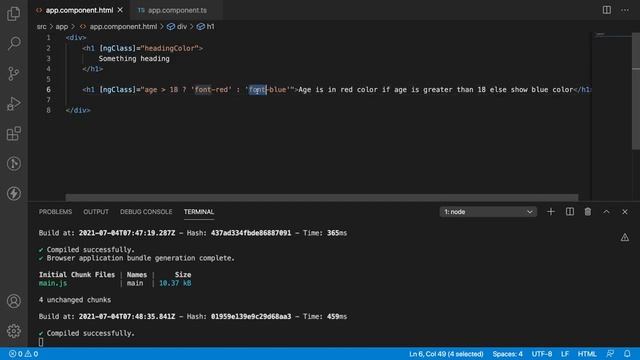This screenshot has width=640, height=360.
Task: Open the Run and Debug view
Action: 14,104
